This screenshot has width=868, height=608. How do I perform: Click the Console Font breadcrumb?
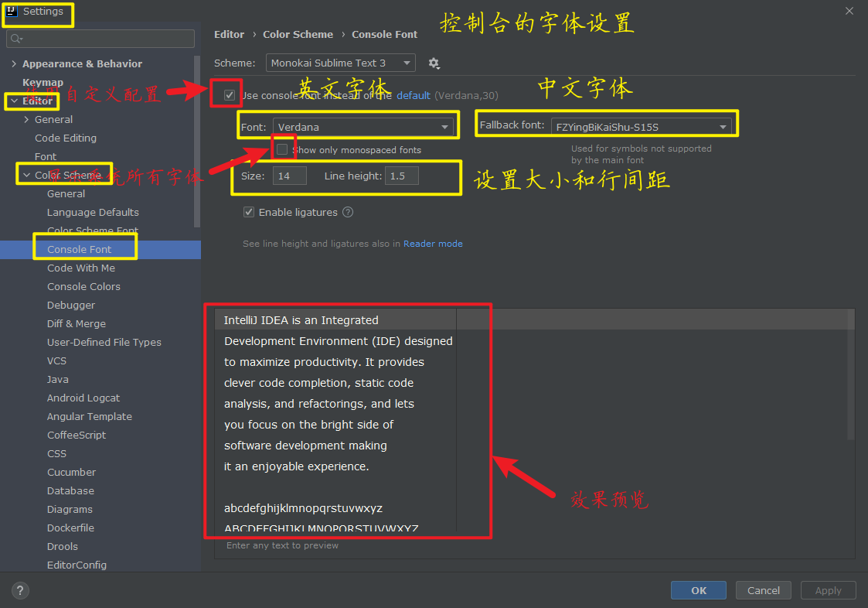[x=385, y=34]
